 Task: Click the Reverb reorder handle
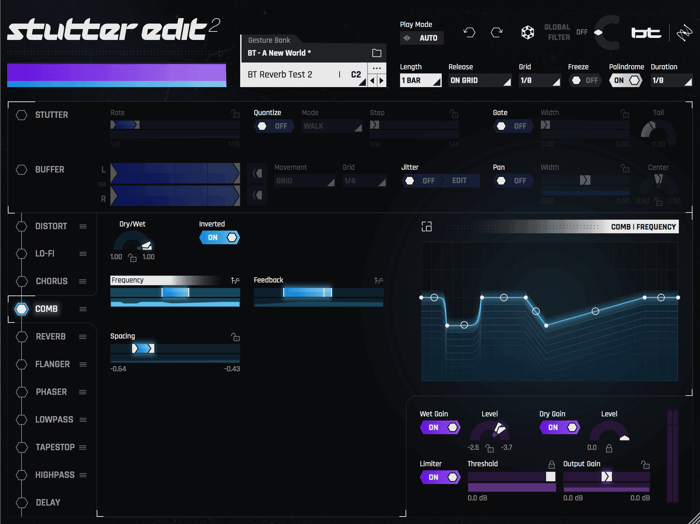click(x=83, y=337)
